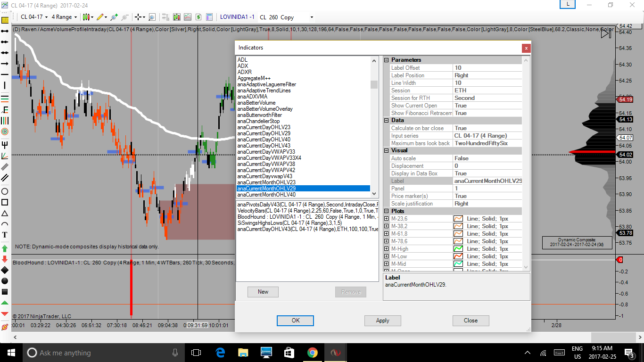Select the black diamond marker tool
The width and height of the screenshot is (644, 362).
(5, 270)
